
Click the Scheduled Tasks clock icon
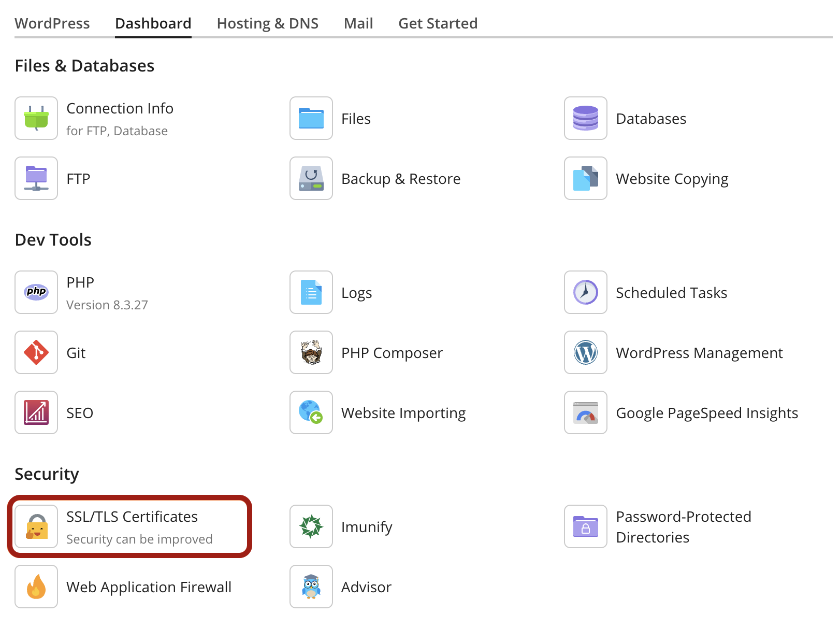click(586, 292)
